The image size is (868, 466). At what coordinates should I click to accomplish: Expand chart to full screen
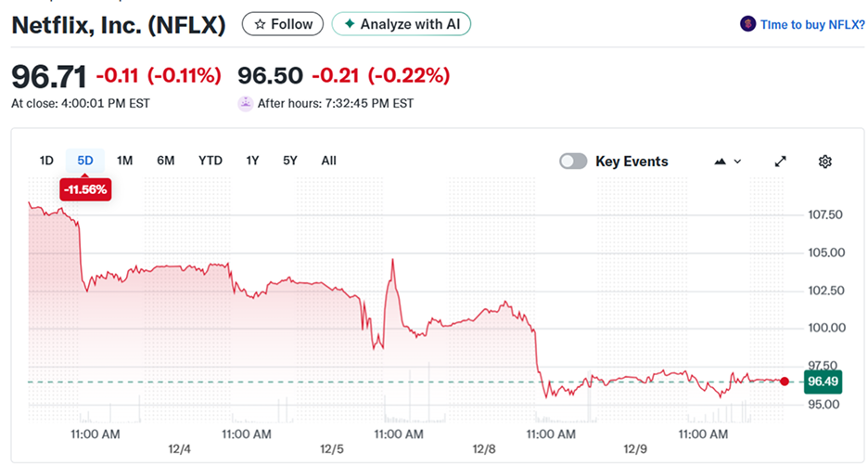click(781, 162)
